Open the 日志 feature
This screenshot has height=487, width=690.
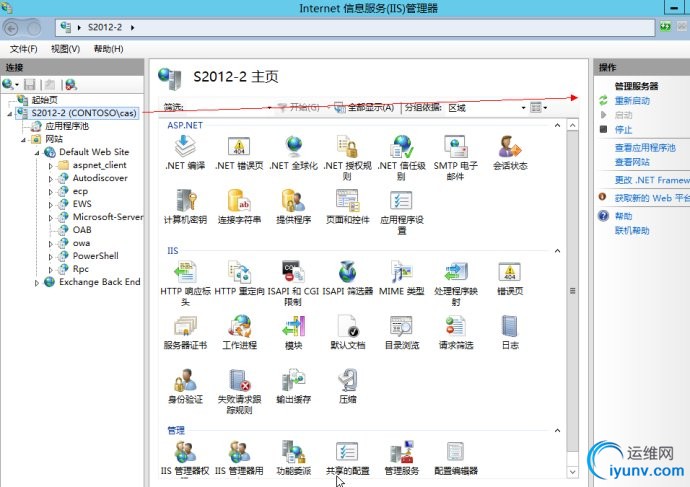[510, 332]
